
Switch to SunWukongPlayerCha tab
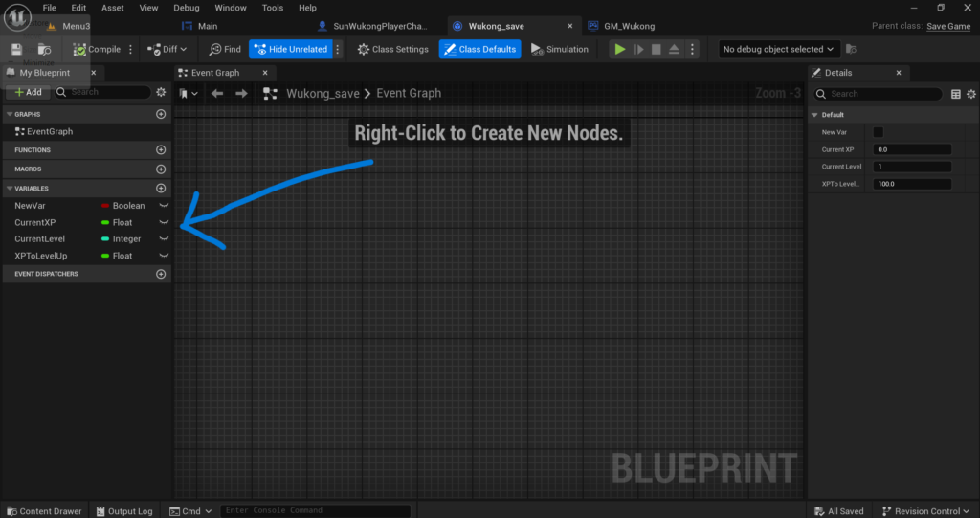380,26
